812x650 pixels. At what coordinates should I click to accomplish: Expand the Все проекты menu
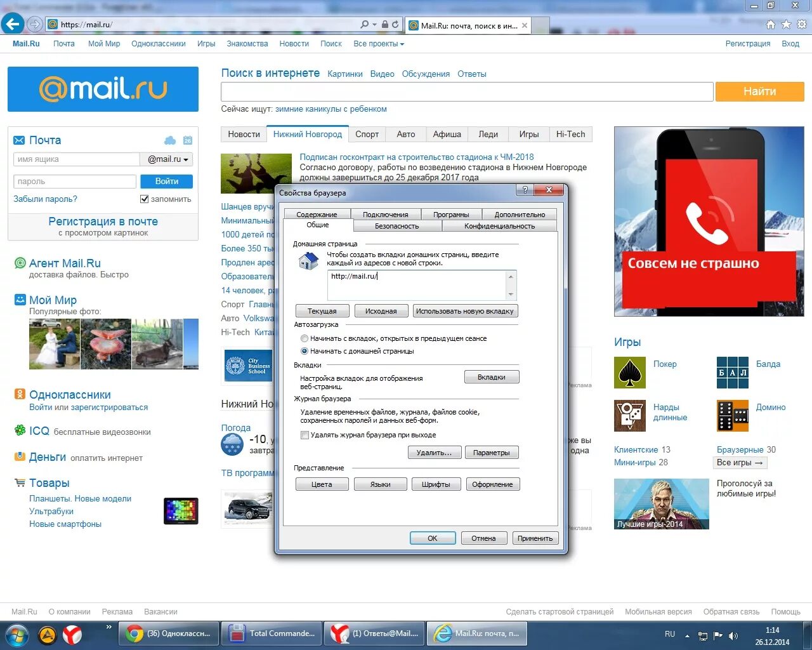click(379, 44)
